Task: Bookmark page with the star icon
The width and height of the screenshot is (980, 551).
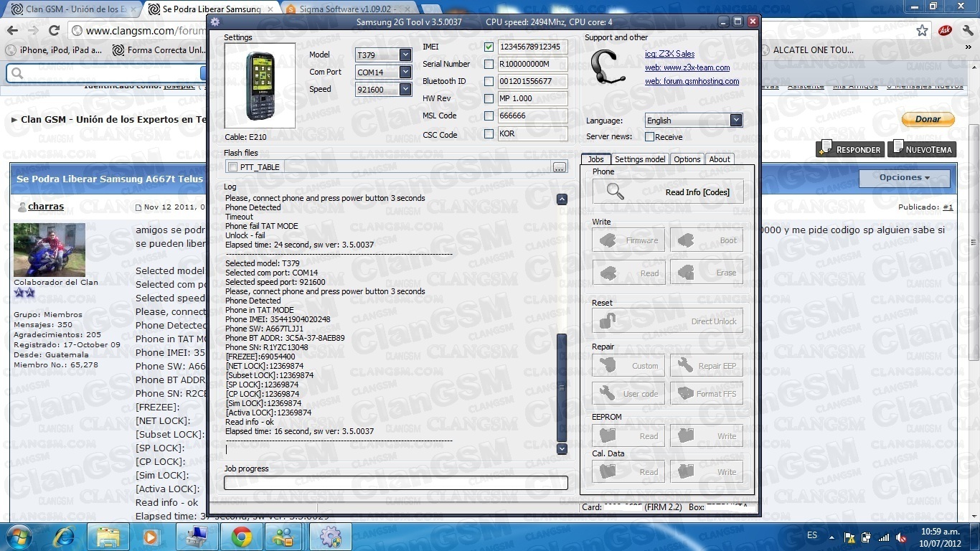Action: (x=922, y=31)
